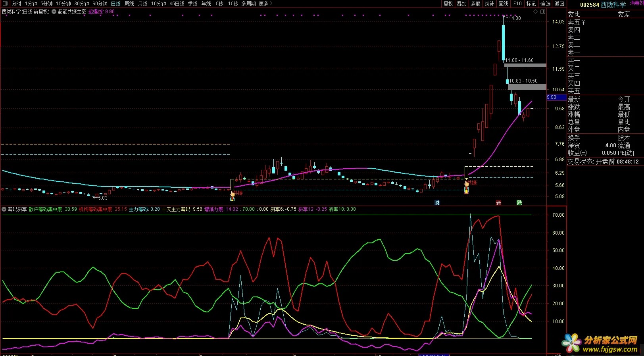Click the 返回 back button
644x356 pixels.
[559, 4]
